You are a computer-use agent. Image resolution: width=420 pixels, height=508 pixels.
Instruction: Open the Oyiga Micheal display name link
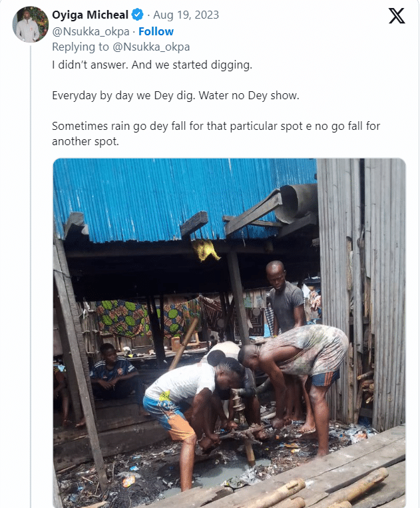[91, 15]
